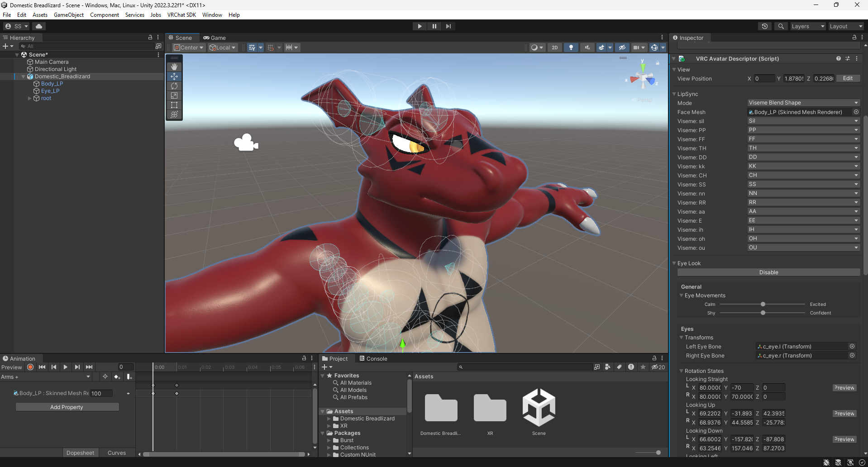Toggle scene lighting on or off
Image resolution: width=868 pixels, height=467 pixels.
(x=571, y=48)
